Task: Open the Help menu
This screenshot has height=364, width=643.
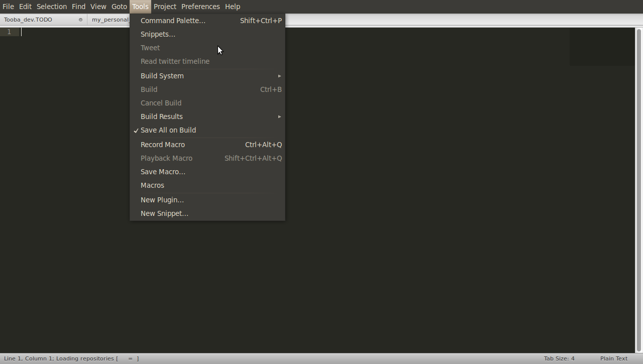Action: (233, 7)
